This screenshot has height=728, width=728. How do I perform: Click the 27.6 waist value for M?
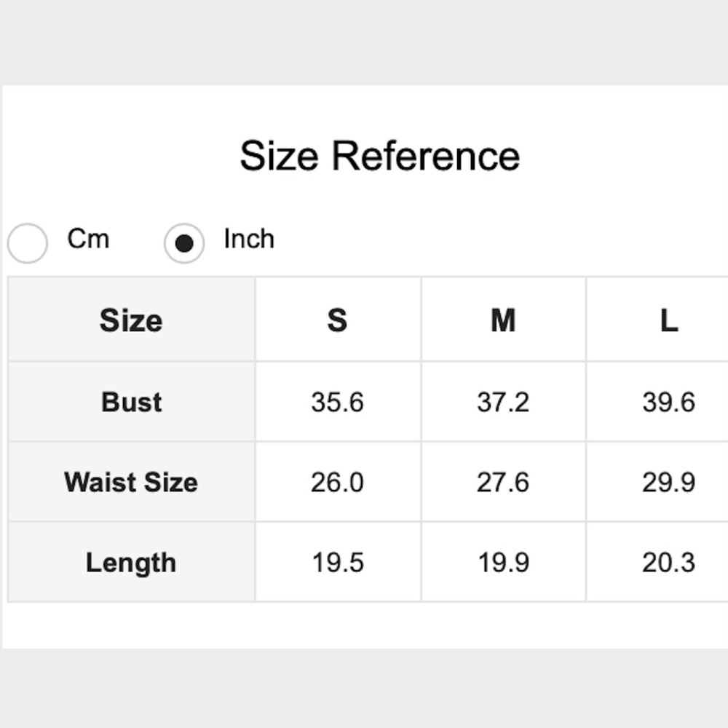503,482
